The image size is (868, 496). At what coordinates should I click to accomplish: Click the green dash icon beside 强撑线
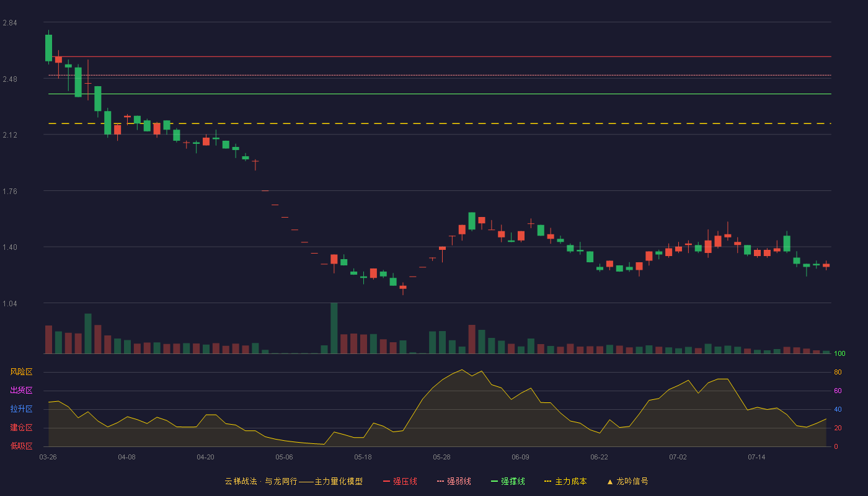pyautogui.click(x=495, y=481)
